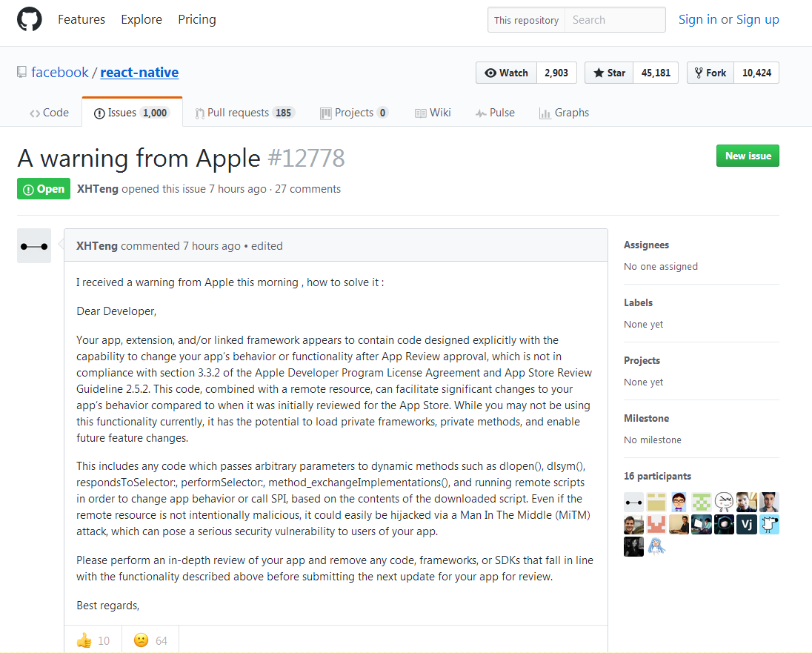Watch the react-native repository
The image size is (812, 653).
[x=507, y=73]
